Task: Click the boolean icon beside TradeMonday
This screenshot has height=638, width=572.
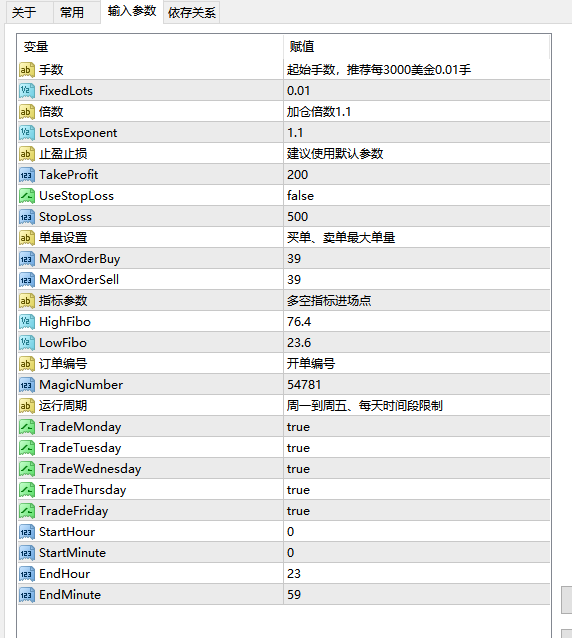Action: tap(26, 427)
